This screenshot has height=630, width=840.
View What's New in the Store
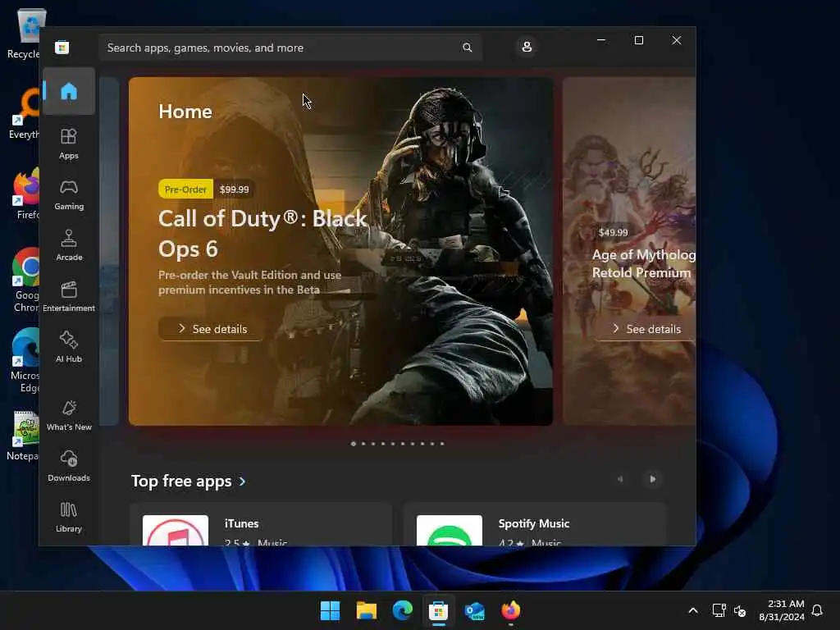(69, 415)
